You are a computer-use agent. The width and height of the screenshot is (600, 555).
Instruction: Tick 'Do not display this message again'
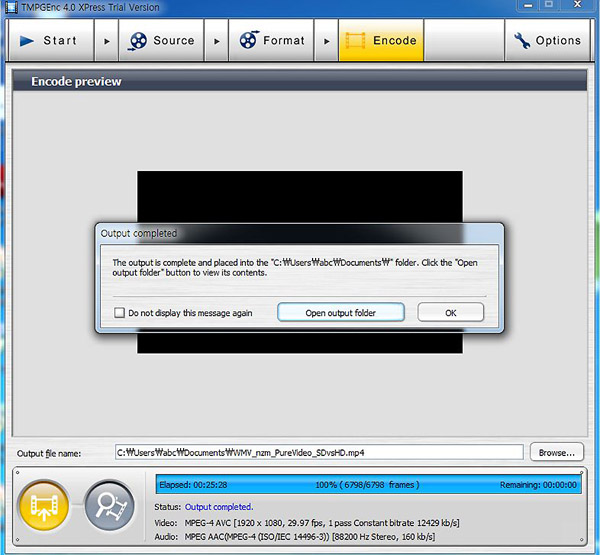coord(119,313)
